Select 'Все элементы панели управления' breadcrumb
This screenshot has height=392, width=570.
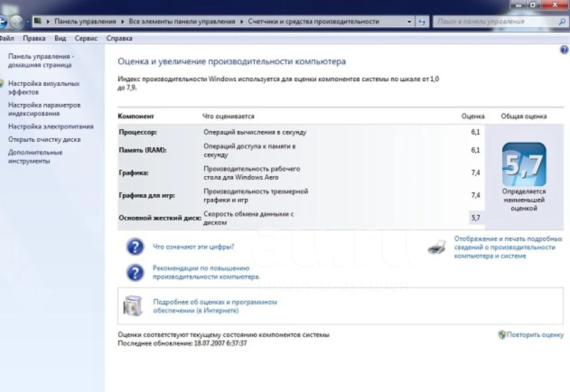[x=182, y=21]
